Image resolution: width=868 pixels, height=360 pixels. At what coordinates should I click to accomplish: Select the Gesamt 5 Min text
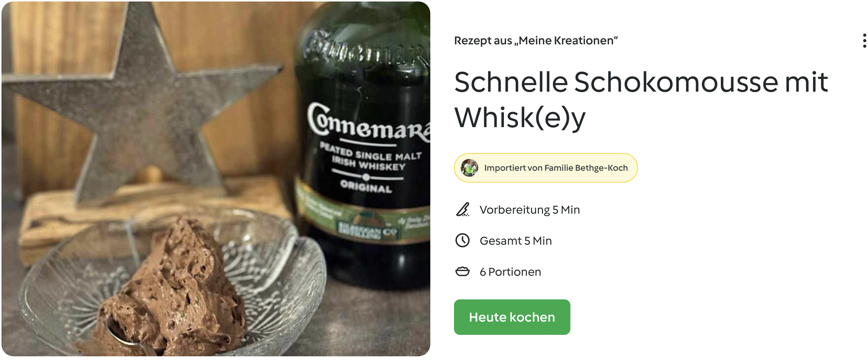pos(516,241)
